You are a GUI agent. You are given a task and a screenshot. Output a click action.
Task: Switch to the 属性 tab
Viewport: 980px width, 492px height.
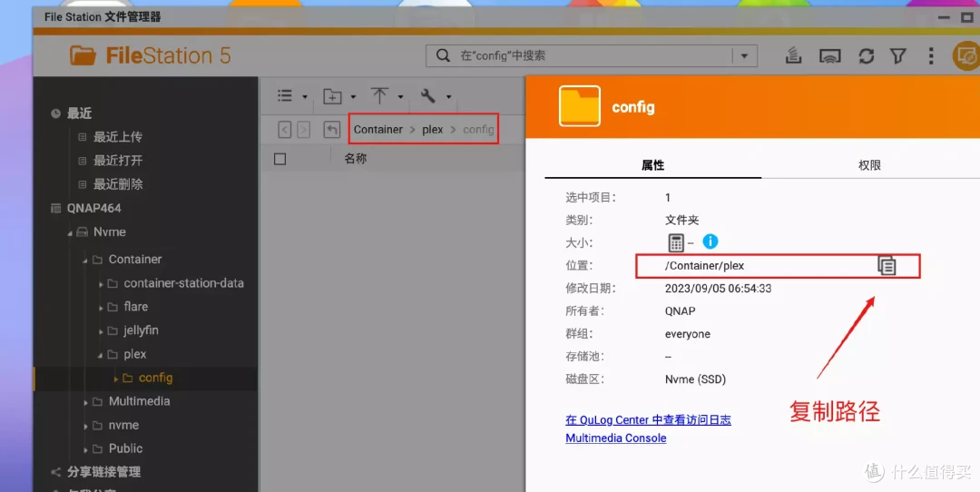pos(653,165)
